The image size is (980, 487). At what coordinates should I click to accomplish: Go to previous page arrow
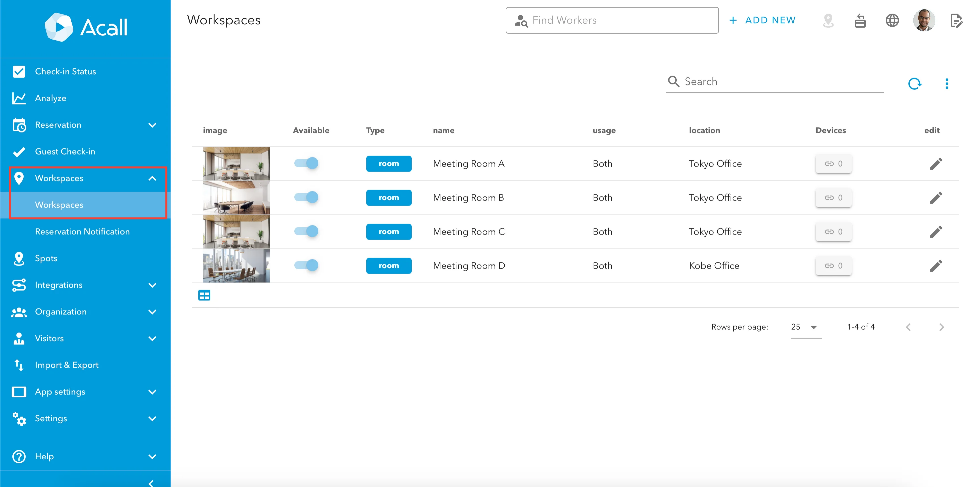(908, 327)
